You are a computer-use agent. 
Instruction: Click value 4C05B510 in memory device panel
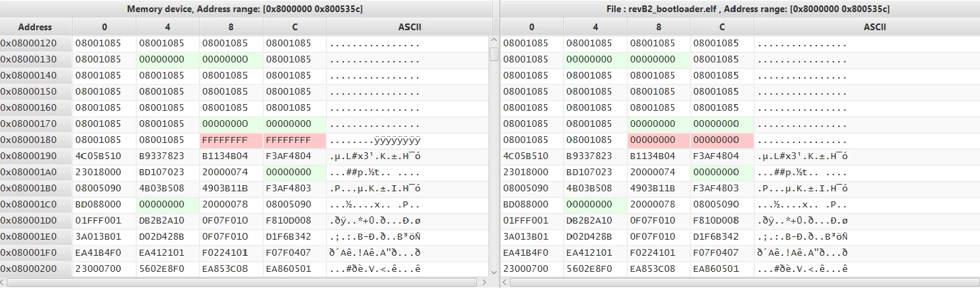point(97,156)
